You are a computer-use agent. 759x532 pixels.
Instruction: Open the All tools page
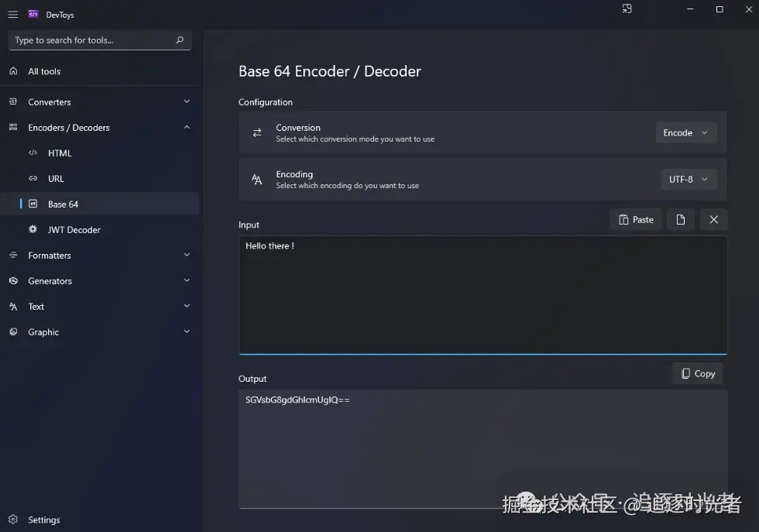tap(44, 72)
